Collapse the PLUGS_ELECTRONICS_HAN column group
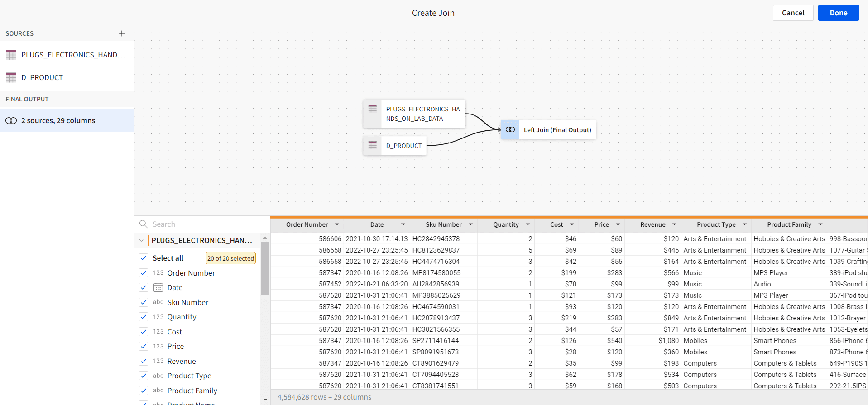 click(141, 241)
